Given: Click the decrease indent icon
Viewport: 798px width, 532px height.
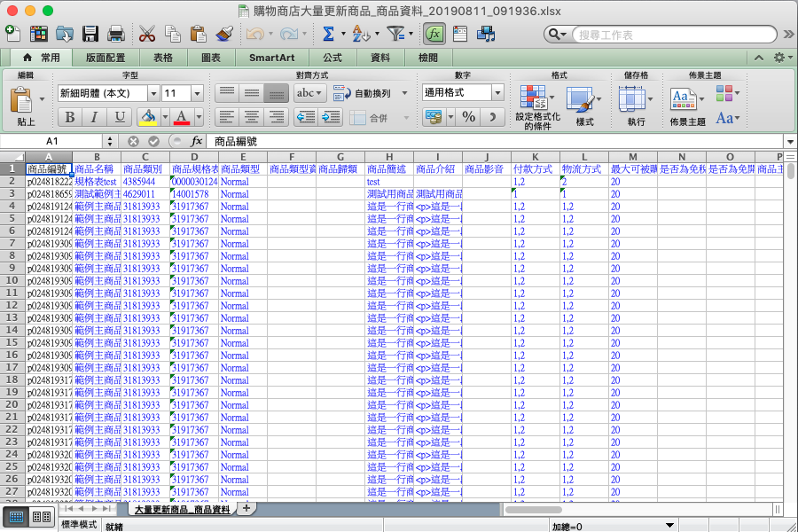Looking at the screenshot, I should point(305,118).
